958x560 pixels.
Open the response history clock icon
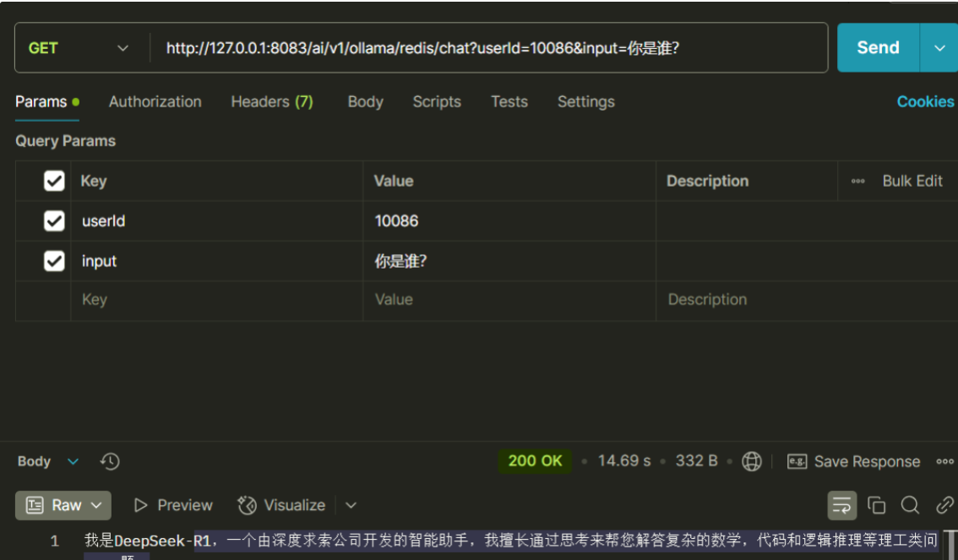[110, 461]
